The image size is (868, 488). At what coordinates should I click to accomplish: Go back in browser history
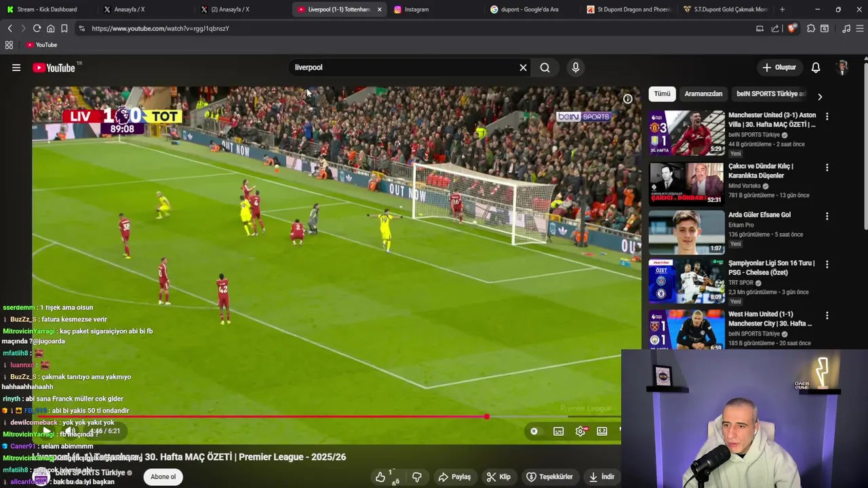[x=9, y=28]
